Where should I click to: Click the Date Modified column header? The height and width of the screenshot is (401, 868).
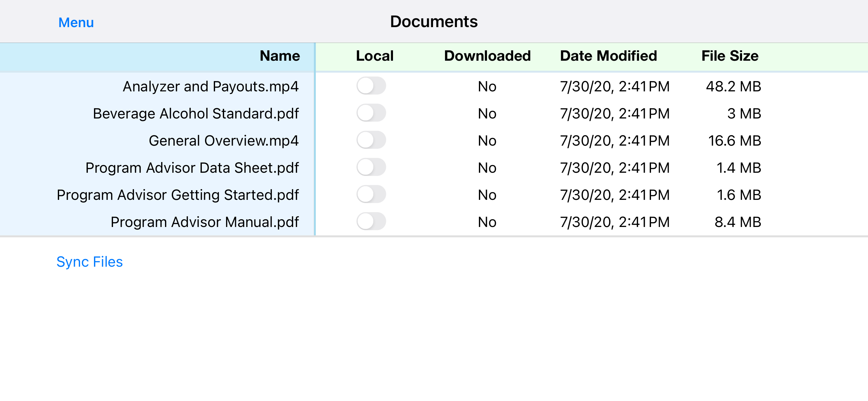tap(609, 56)
